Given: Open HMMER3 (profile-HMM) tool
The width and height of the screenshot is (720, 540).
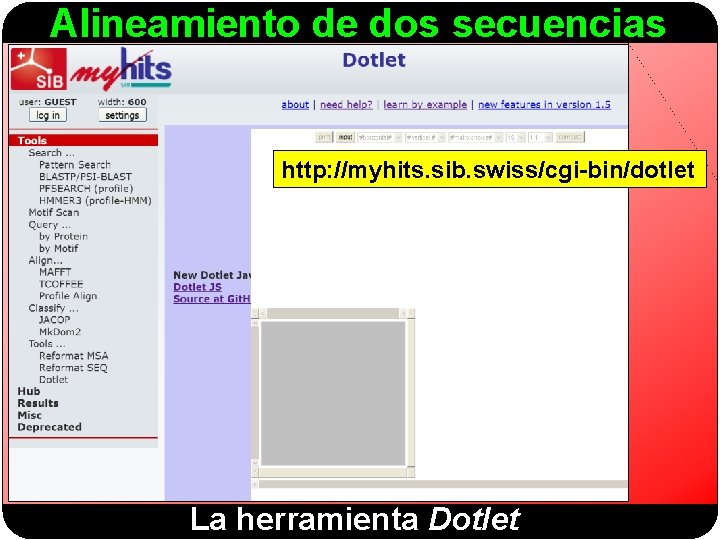Looking at the screenshot, I should pyautogui.click(x=95, y=200).
